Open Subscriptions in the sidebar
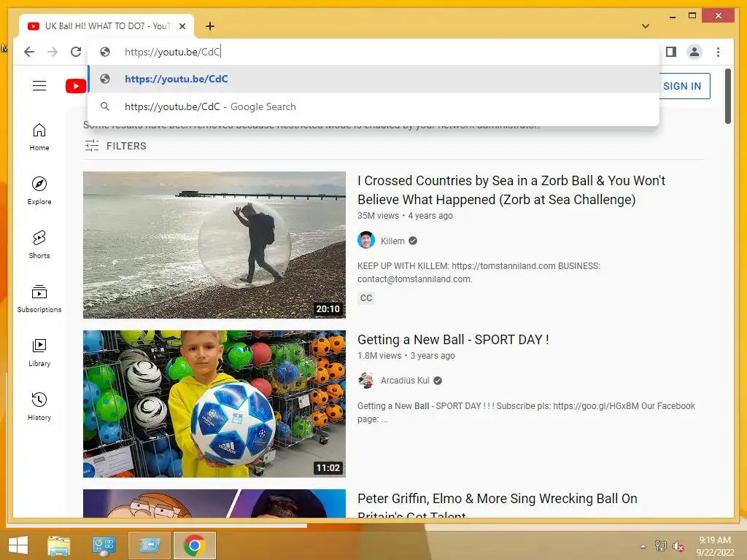Screen dimensions: 747x560 click(x=39, y=298)
